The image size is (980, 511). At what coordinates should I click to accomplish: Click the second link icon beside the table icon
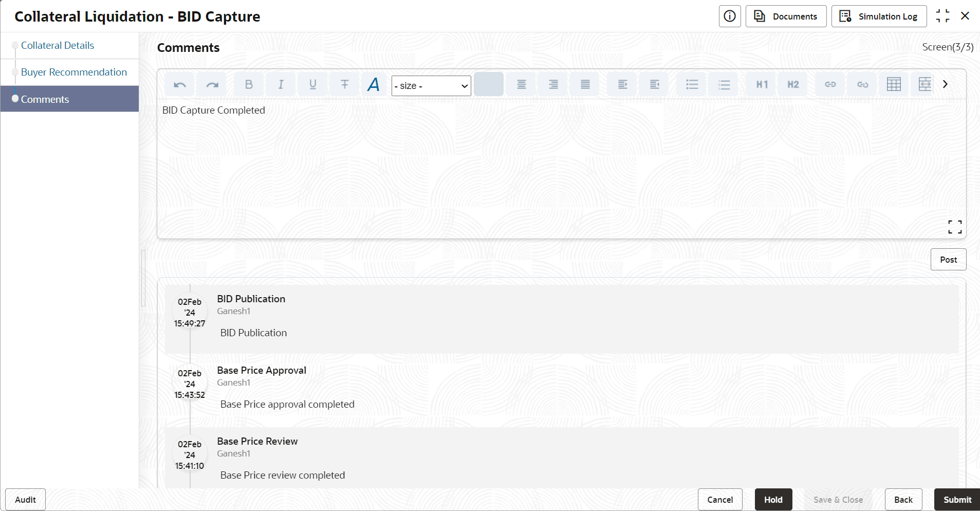click(x=862, y=85)
